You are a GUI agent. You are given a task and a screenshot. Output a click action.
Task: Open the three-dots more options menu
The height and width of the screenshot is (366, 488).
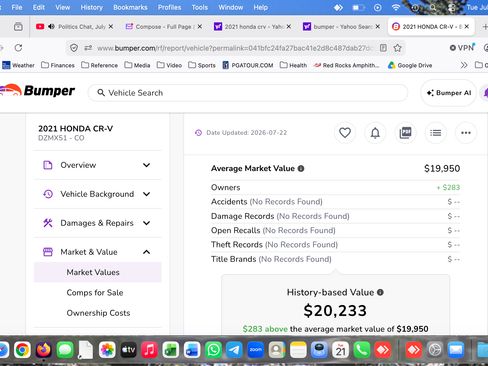pos(466,133)
